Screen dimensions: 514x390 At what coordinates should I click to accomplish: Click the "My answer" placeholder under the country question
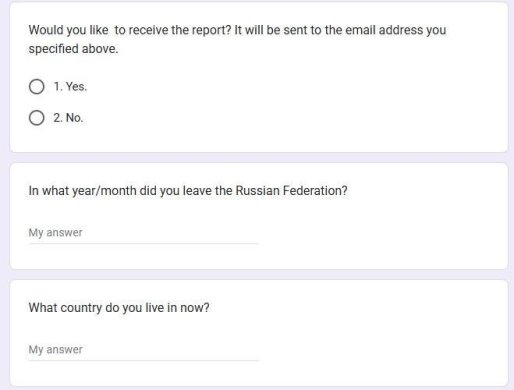point(56,350)
